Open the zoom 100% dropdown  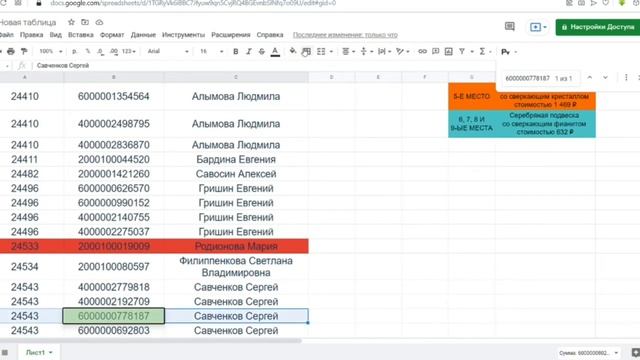[51, 51]
